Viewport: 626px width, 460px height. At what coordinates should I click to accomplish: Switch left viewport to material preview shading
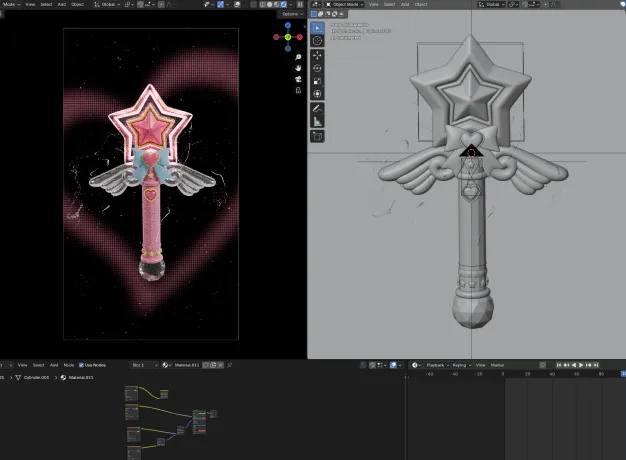[276, 4]
